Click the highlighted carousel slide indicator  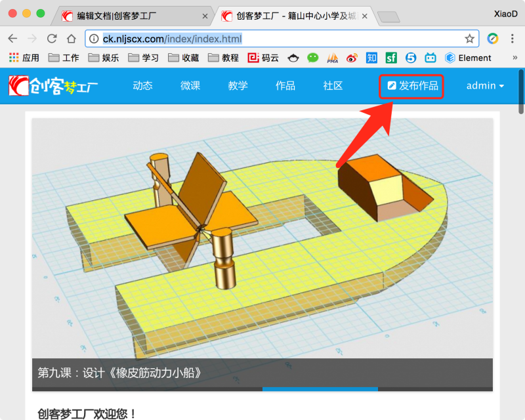tap(320, 389)
